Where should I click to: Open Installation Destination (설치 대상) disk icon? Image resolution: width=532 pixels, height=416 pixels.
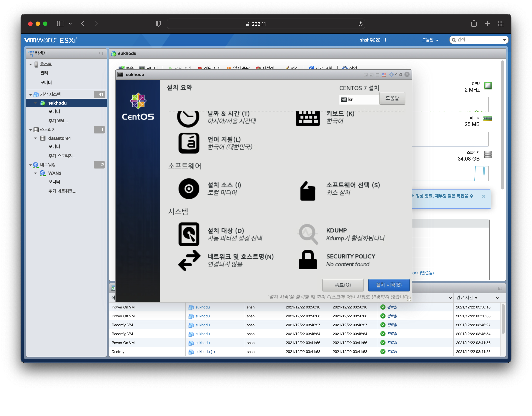coord(189,234)
